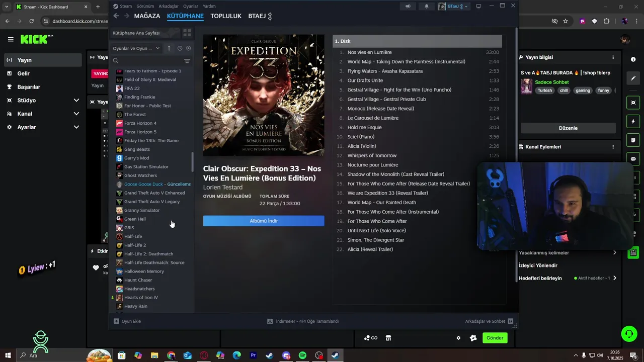Open the Kick chat shop icon
The image size is (644, 362).
click(x=388, y=338)
